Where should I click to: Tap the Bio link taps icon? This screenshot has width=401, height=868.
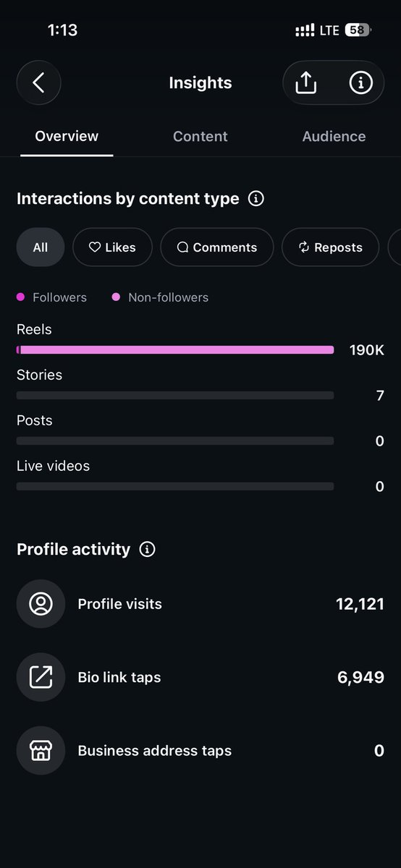click(x=41, y=678)
